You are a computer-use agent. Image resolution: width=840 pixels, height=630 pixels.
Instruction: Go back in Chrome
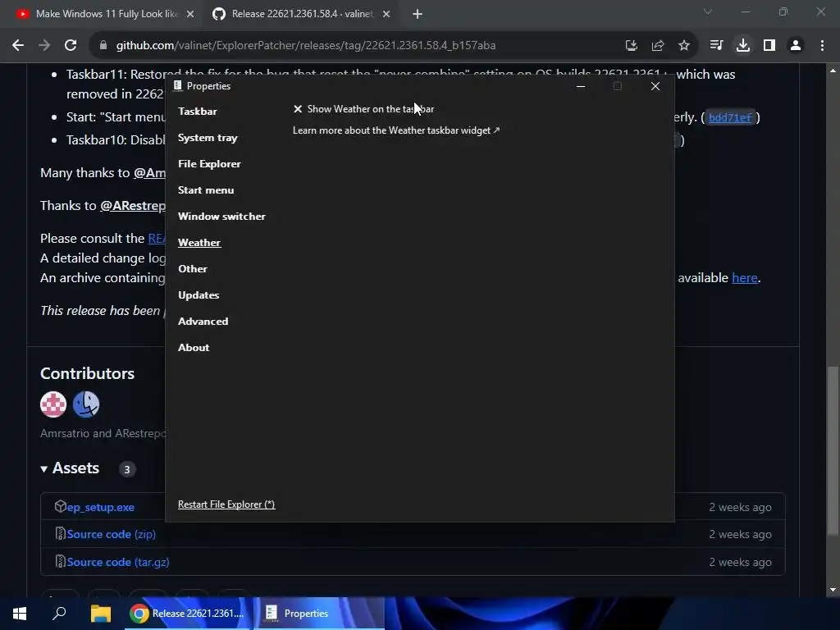[x=18, y=46]
